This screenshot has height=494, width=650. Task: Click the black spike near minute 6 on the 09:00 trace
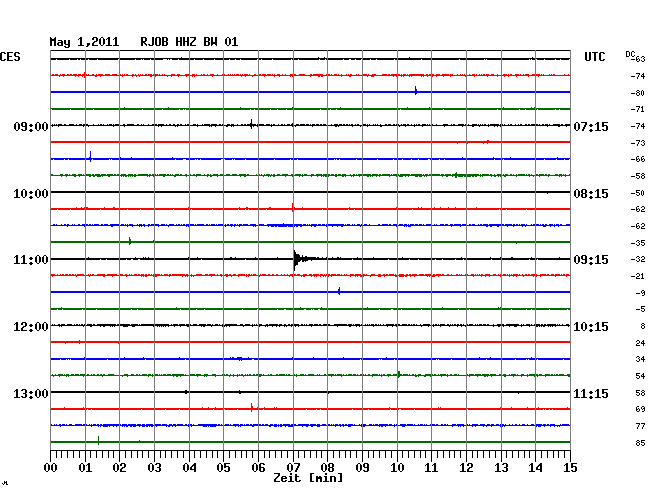tap(251, 124)
